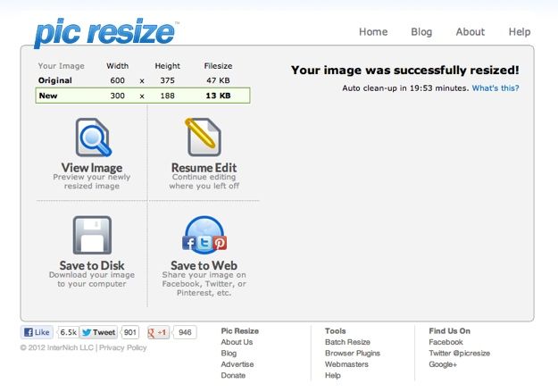The height and width of the screenshot is (392, 558).
Task: Open the Home menu item
Action: click(x=373, y=31)
